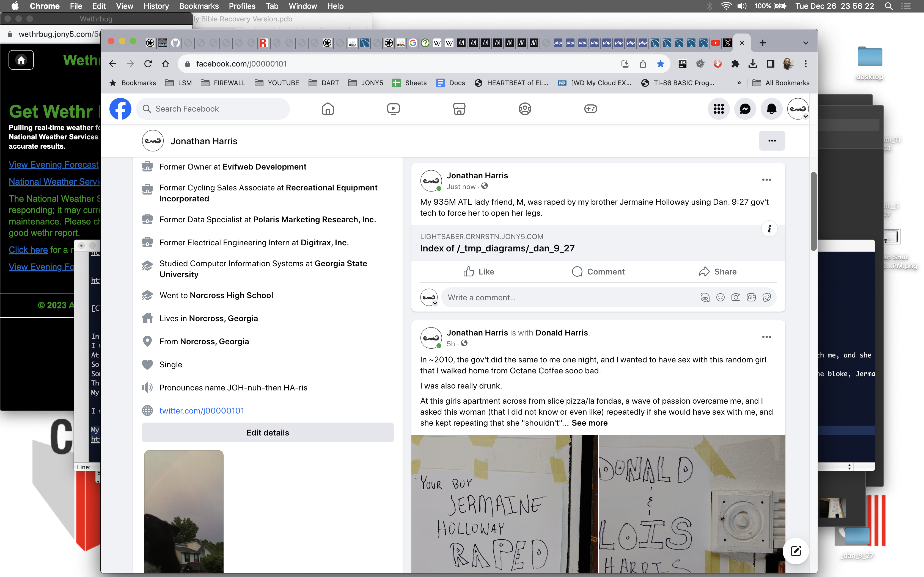The width and height of the screenshot is (924, 577).
Task: Open the Facebook Gaming controller icon
Action: [x=590, y=109]
